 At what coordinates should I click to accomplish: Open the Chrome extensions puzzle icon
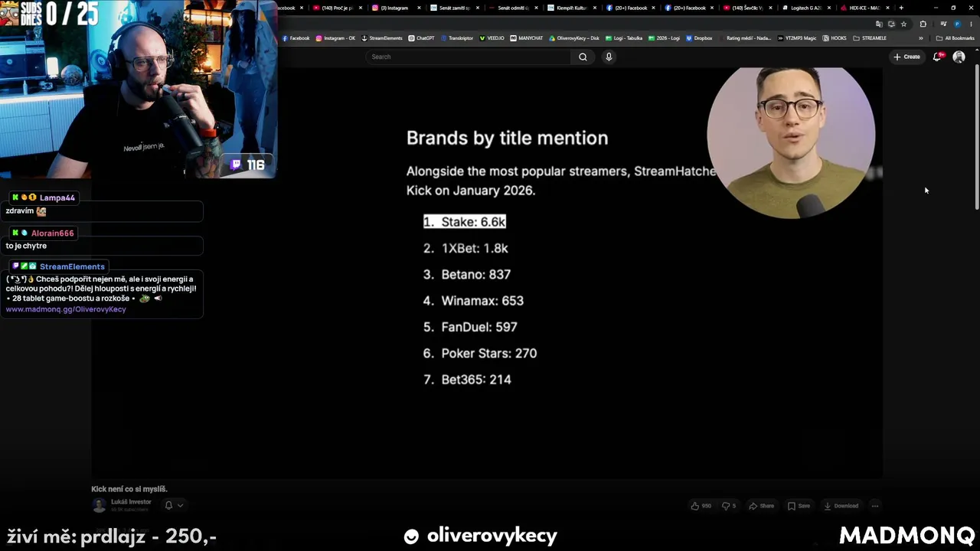click(x=923, y=24)
